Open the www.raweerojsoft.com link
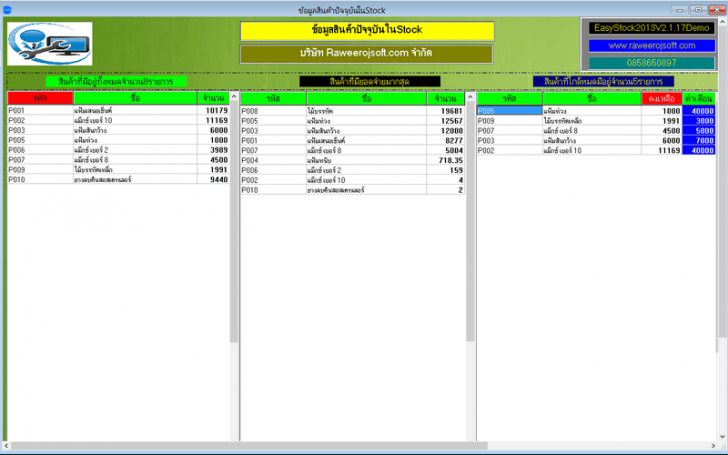 click(651, 46)
